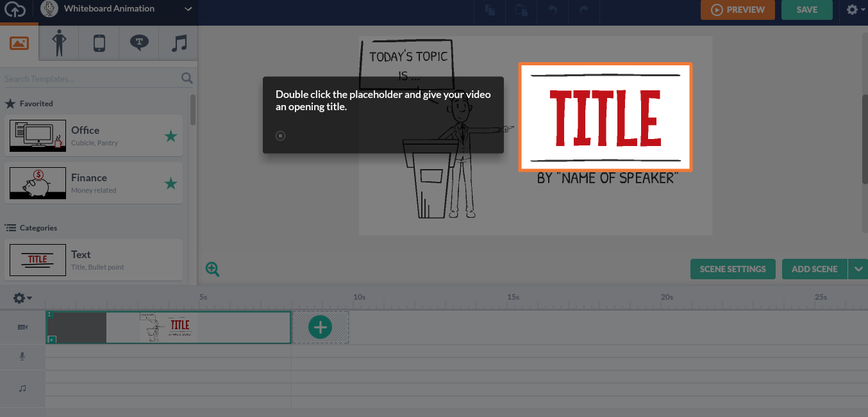Image resolution: width=868 pixels, height=417 pixels.
Task: Click the project avatar icon
Action: tap(49, 9)
